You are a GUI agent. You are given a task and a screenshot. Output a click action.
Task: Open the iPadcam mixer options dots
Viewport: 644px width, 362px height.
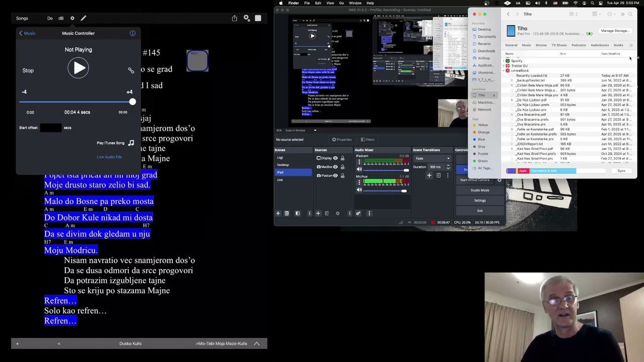click(359, 161)
